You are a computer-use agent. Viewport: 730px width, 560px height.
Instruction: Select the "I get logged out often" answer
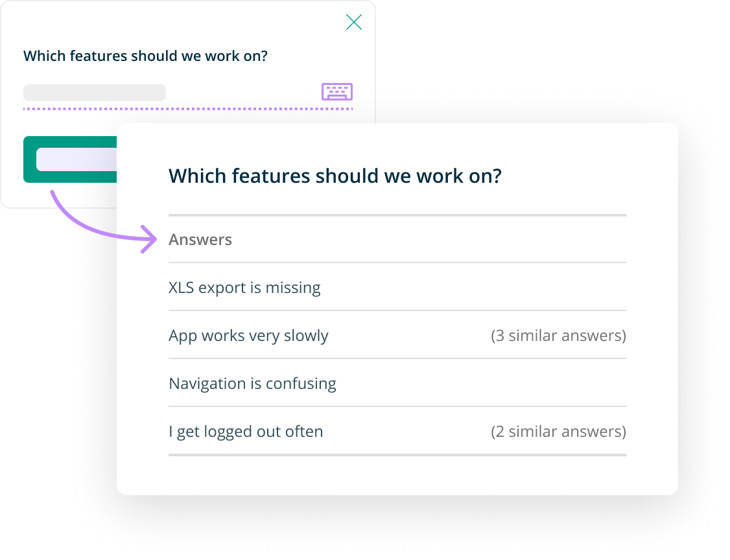tap(246, 432)
